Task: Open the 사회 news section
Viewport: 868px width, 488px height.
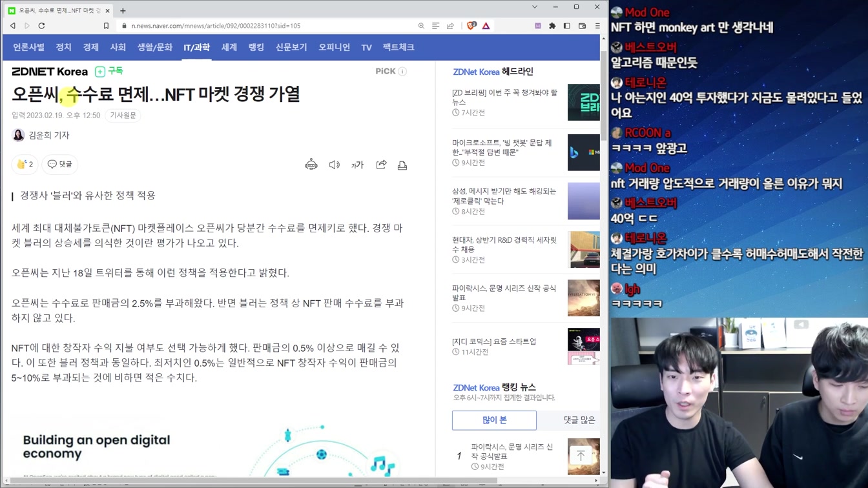Action: point(118,47)
